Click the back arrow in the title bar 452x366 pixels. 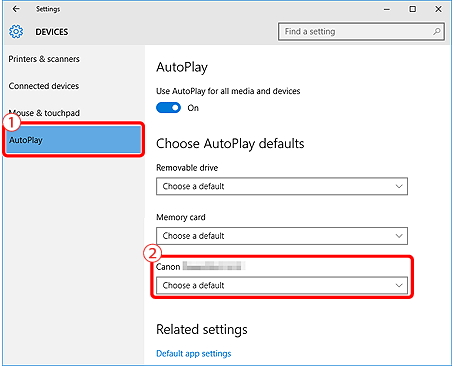(16, 9)
